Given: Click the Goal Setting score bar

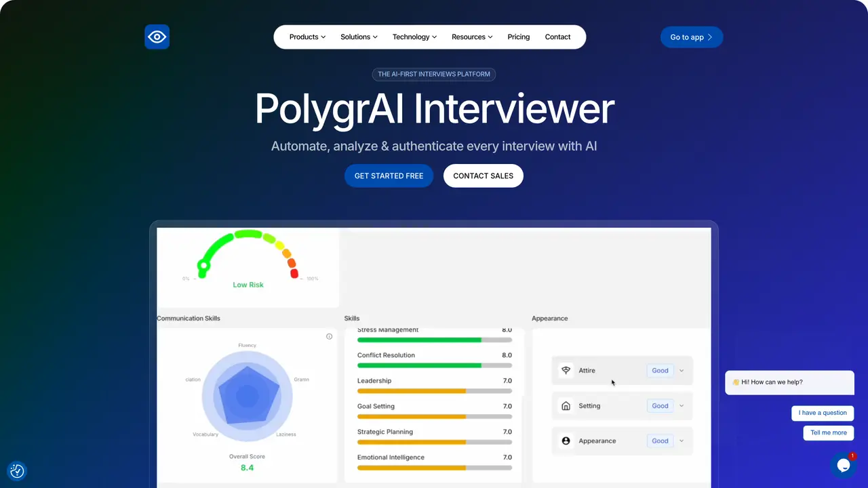Looking at the screenshot, I should 435,416.
